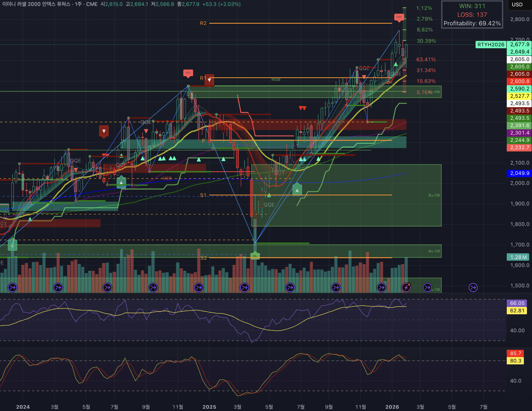Click the lightning event icon with red dot
The height and width of the screenshot is (411, 532).
[x=406, y=287]
